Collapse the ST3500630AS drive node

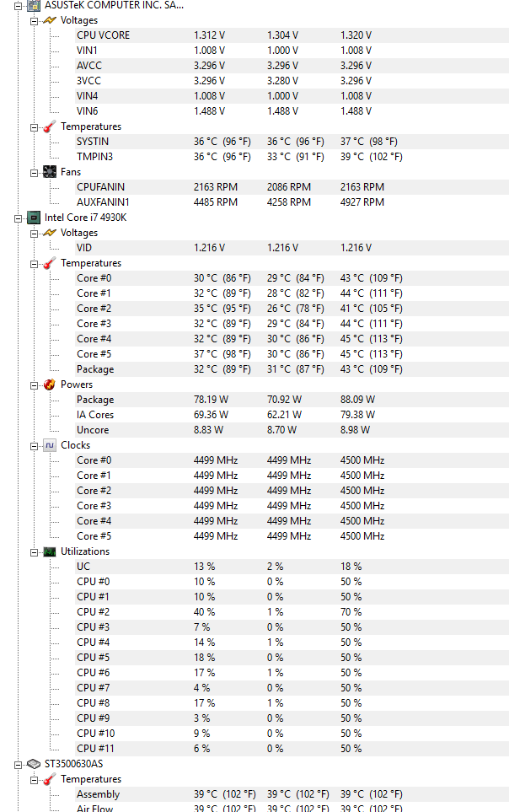[x=19, y=764]
